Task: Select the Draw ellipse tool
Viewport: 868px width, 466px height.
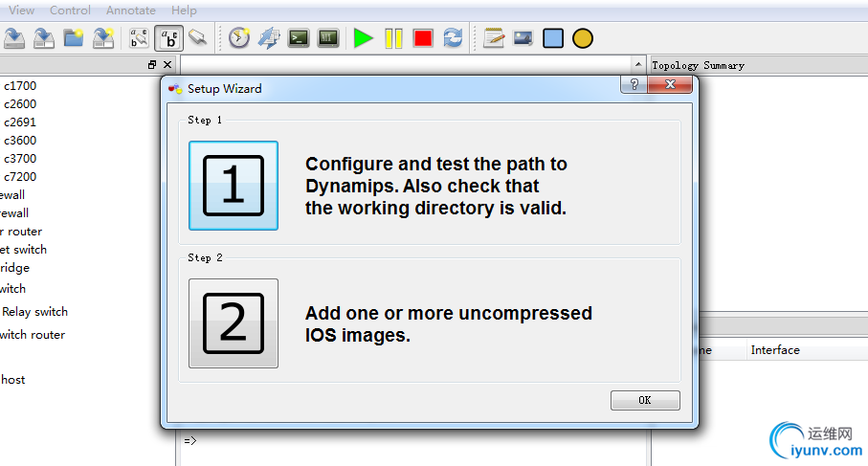Action: click(x=583, y=38)
